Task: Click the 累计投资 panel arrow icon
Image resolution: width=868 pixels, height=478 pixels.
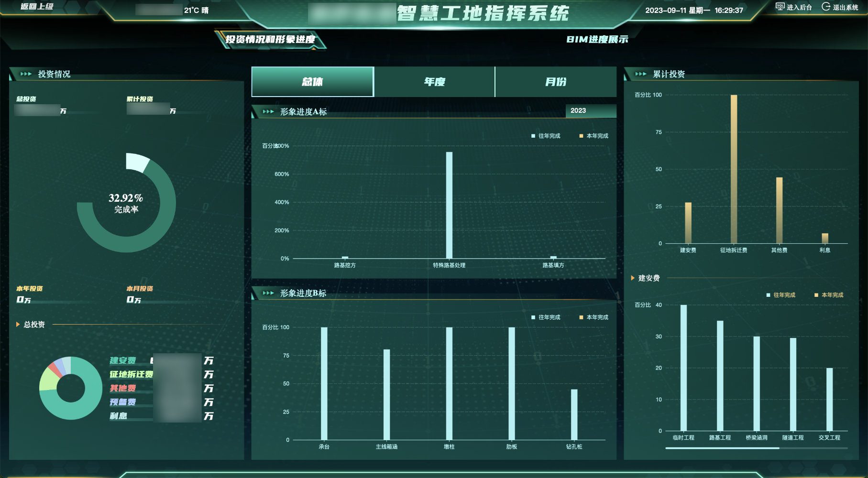Action: pos(641,74)
